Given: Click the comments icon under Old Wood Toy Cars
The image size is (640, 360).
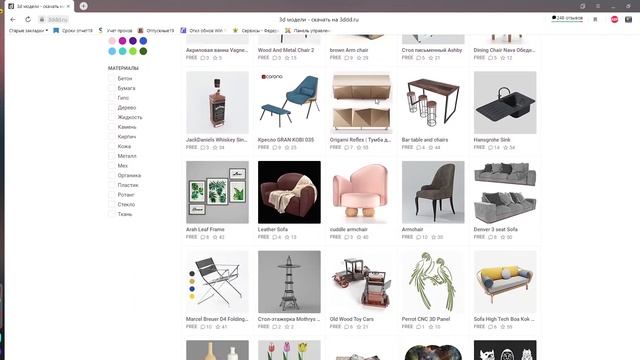Looking at the screenshot, I should coord(347,327).
